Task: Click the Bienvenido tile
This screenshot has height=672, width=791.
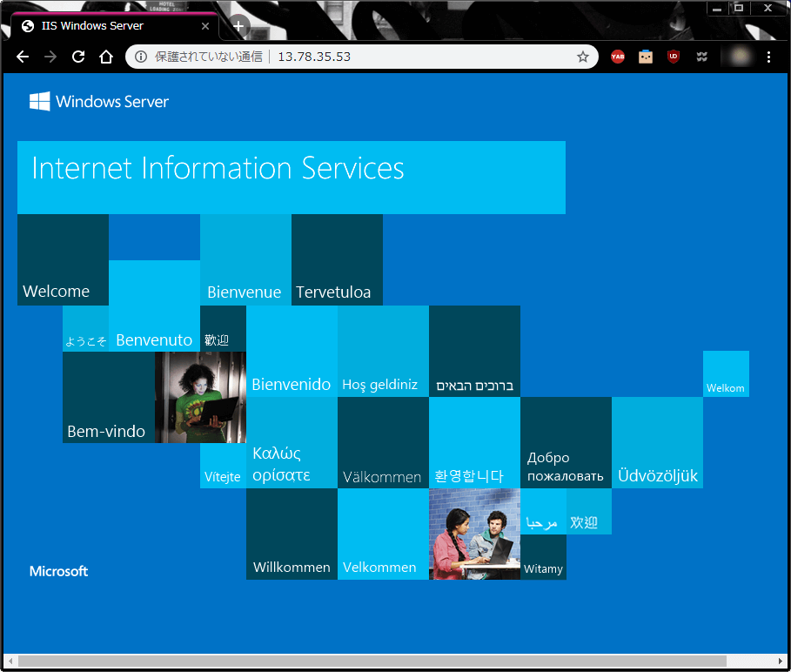Action: point(292,351)
